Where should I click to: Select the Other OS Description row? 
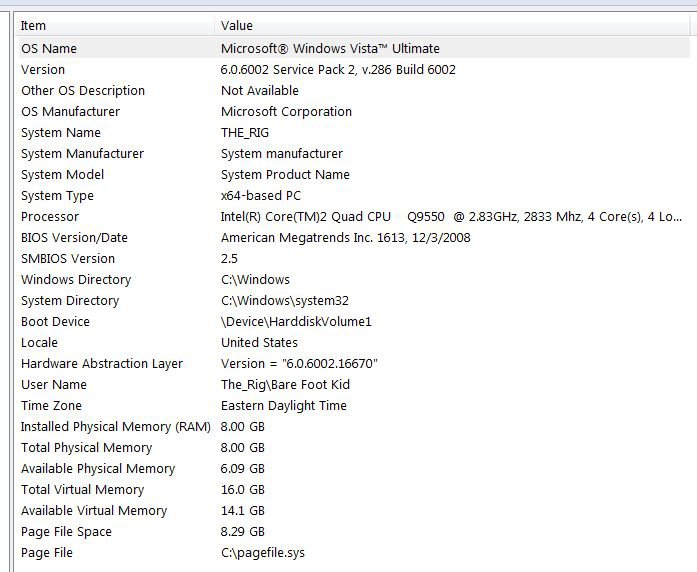[83, 91]
